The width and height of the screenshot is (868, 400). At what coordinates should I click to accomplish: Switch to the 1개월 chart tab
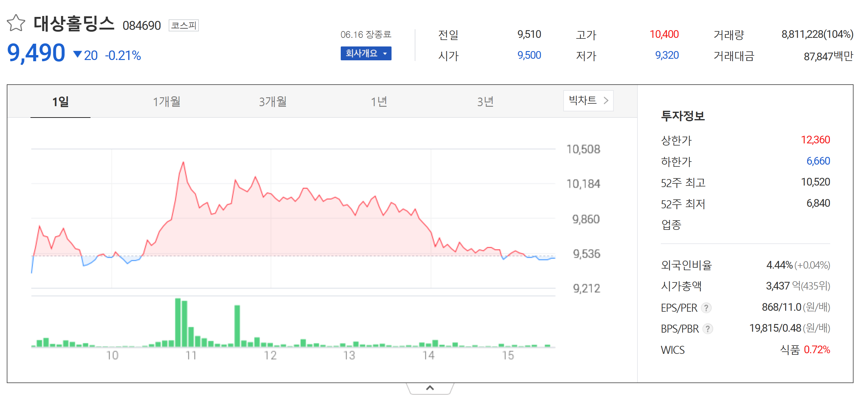click(167, 101)
